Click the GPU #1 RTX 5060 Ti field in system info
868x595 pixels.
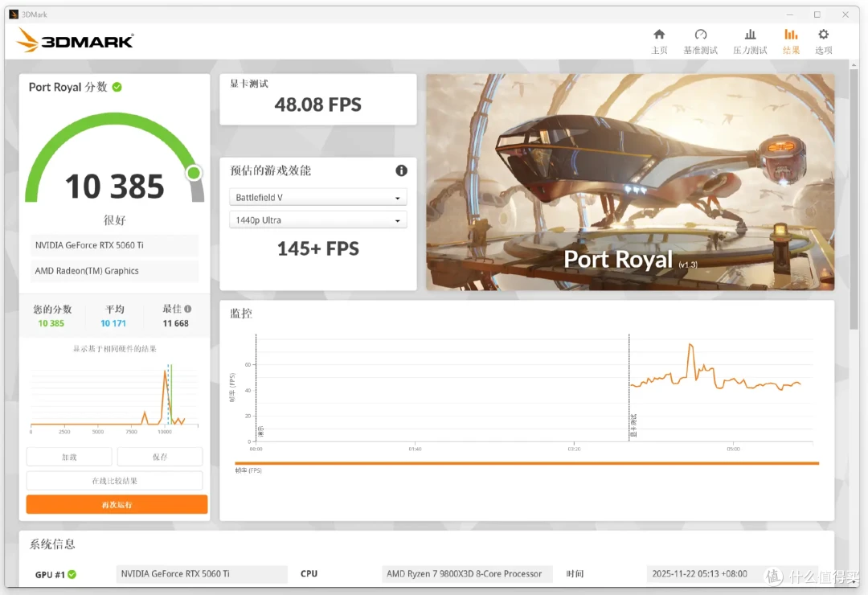[x=202, y=574]
